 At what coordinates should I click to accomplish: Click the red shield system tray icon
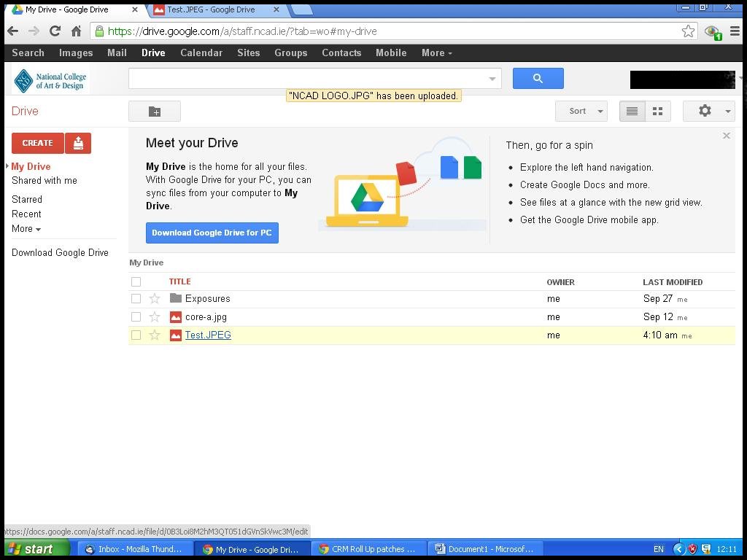pyautogui.click(x=693, y=549)
